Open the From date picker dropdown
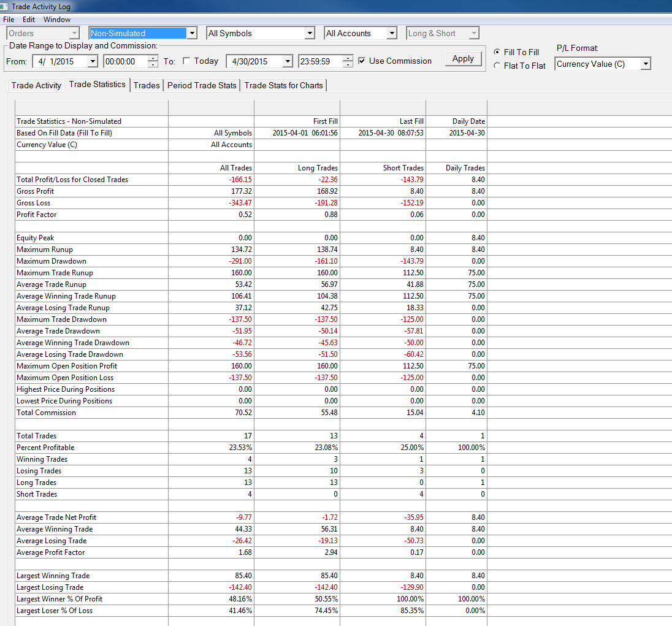672x626 pixels. [x=93, y=61]
